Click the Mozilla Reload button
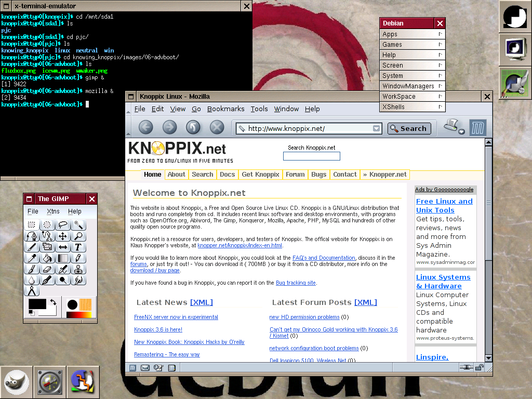Image resolution: width=532 pixels, height=399 pixels. point(193,127)
